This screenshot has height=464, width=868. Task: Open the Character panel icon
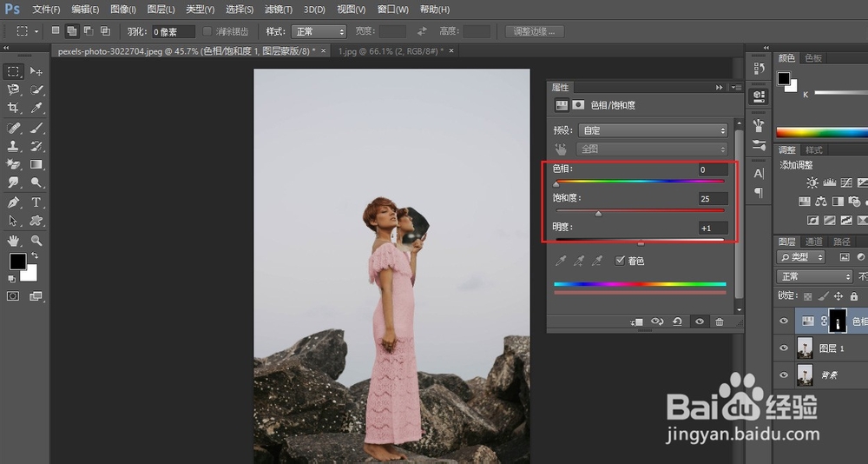[759, 173]
